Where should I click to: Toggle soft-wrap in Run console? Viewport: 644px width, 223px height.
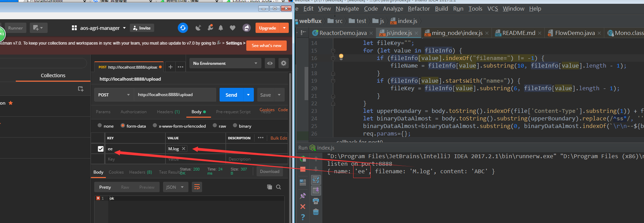[x=316, y=179]
